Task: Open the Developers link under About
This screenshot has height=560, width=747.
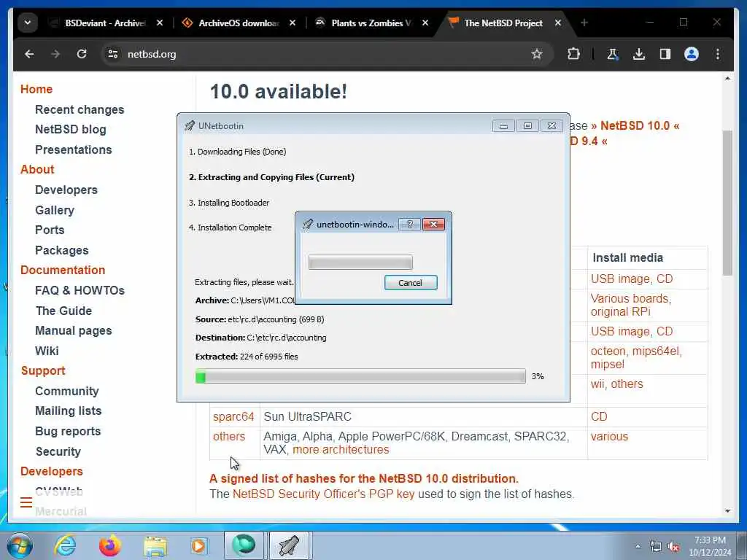Action: click(x=66, y=190)
